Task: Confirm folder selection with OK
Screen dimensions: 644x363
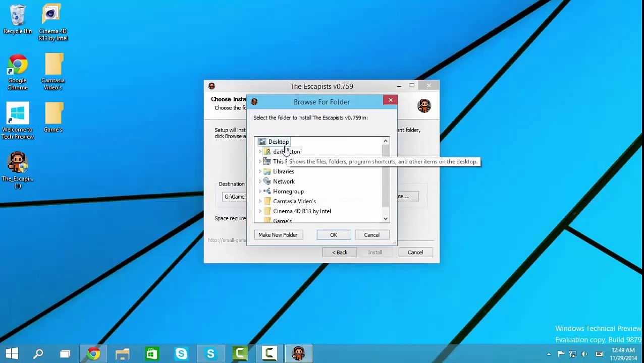Action: [334, 235]
